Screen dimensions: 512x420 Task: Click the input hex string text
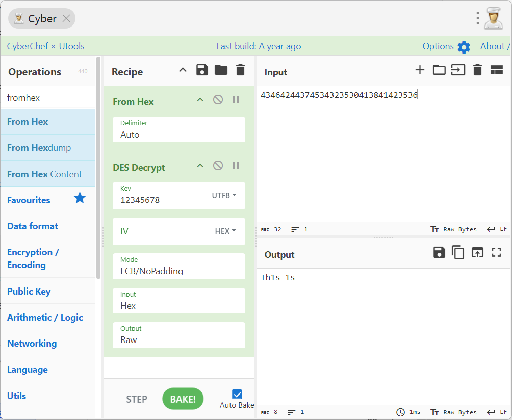[x=339, y=95]
